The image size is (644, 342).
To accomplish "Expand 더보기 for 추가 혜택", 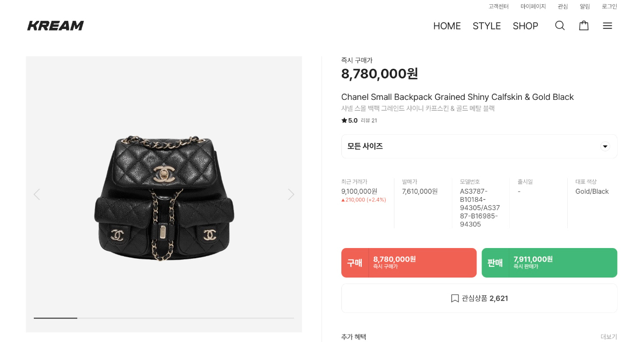I will click(x=609, y=337).
